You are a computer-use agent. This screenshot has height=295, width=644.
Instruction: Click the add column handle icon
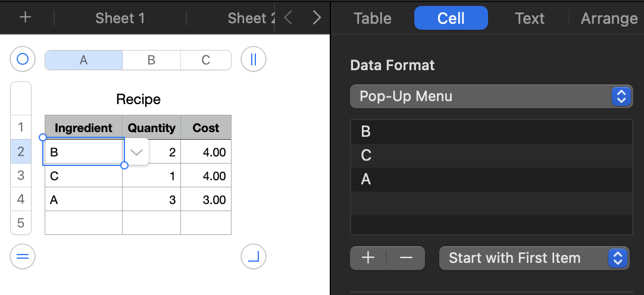tap(253, 59)
